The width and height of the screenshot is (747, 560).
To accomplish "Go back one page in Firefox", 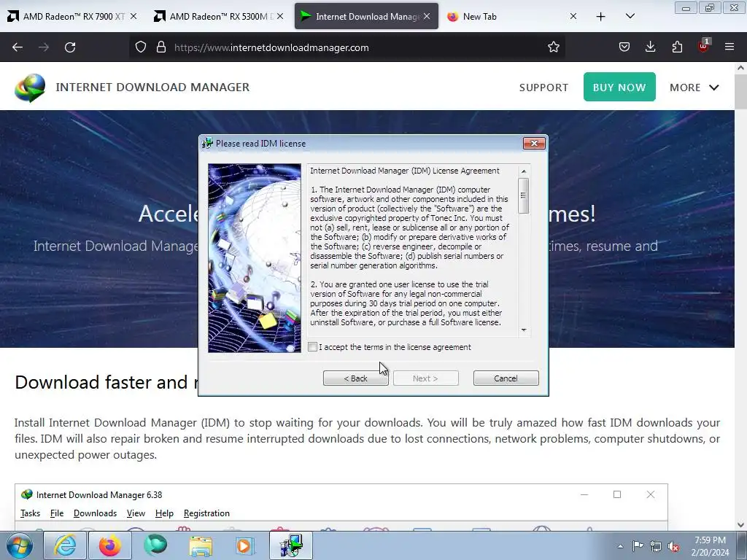I will pyautogui.click(x=18, y=47).
